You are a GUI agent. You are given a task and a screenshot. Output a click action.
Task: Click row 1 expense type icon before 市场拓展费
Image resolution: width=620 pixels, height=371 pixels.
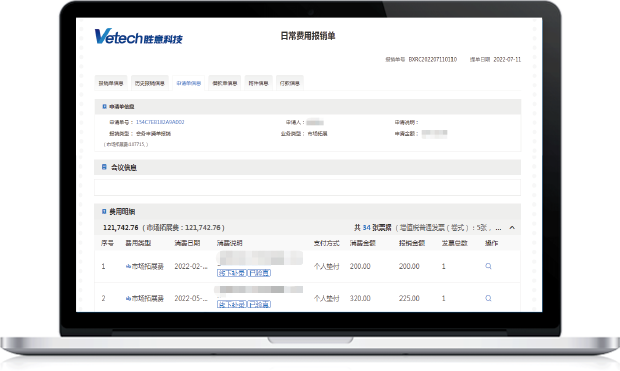pyautogui.click(x=128, y=267)
